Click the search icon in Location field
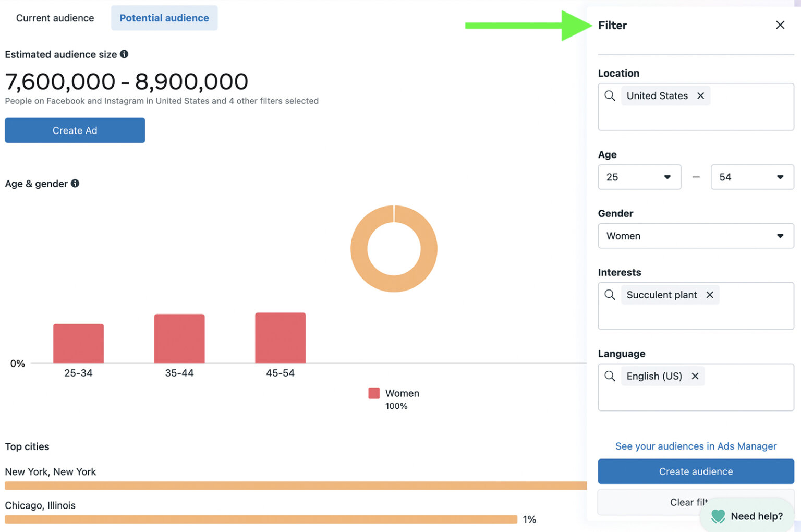801x532 pixels. (x=610, y=95)
